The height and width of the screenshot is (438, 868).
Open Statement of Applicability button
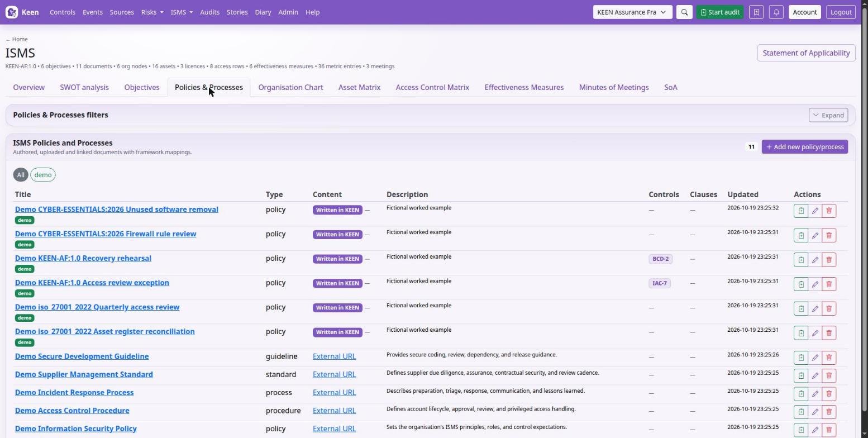click(806, 53)
